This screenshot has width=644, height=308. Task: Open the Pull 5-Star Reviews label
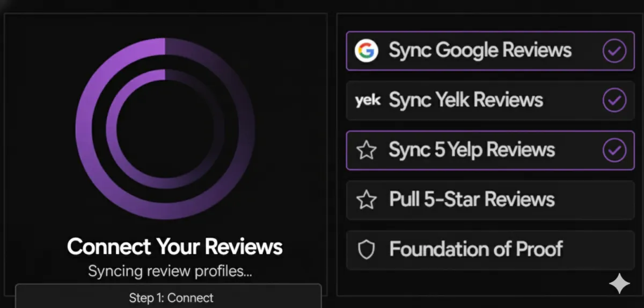472,200
